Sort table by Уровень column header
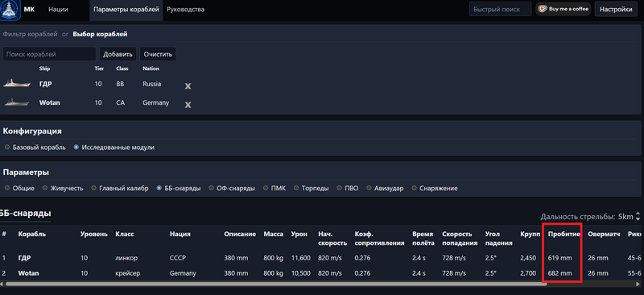The width and height of the screenshot is (644, 295). [x=94, y=234]
